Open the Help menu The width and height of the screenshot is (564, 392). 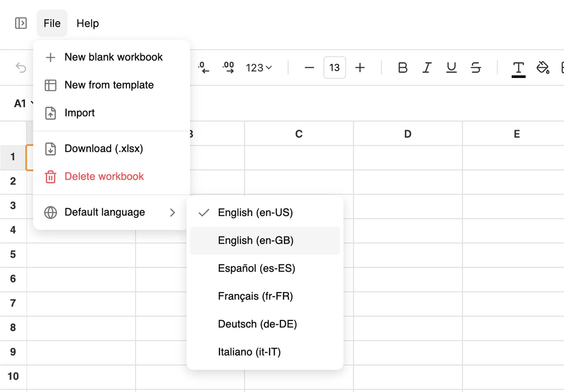[87, 23]
